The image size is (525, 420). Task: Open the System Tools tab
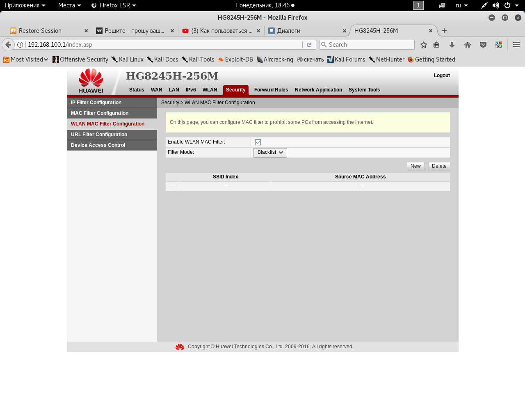click(364, 90)
